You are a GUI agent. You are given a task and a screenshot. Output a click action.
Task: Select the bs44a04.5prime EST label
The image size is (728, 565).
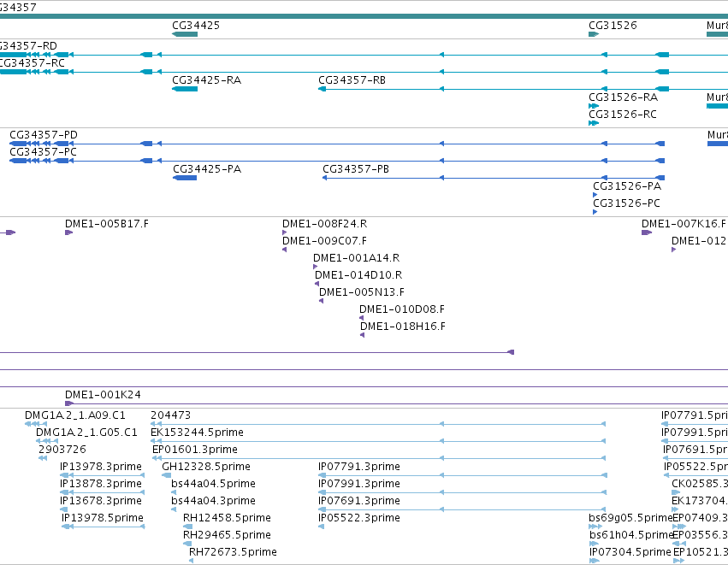coord(213,485)
